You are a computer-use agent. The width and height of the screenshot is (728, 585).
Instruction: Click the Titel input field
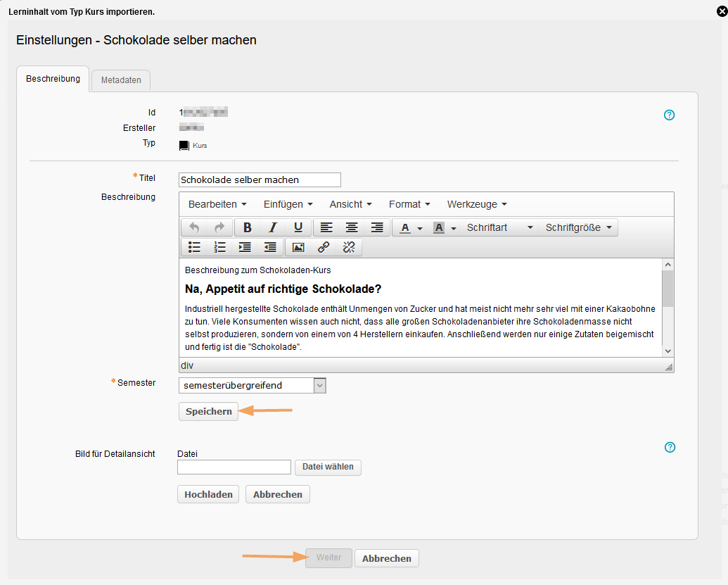260,180
